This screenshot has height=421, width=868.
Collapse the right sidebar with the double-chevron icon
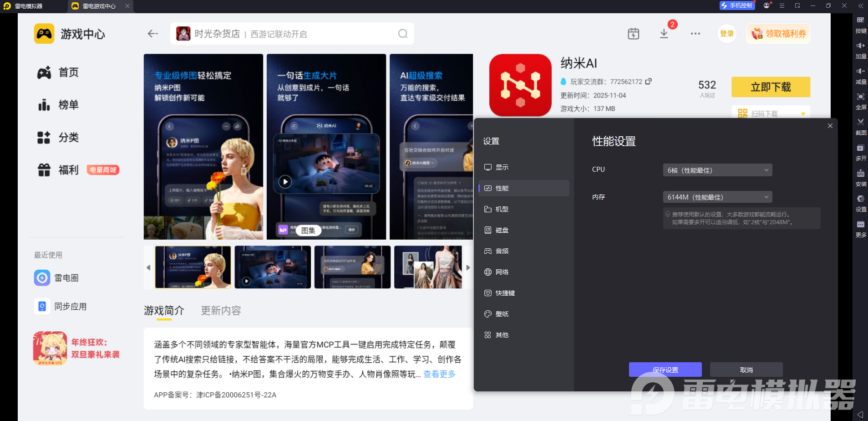(x=860, y=6)
